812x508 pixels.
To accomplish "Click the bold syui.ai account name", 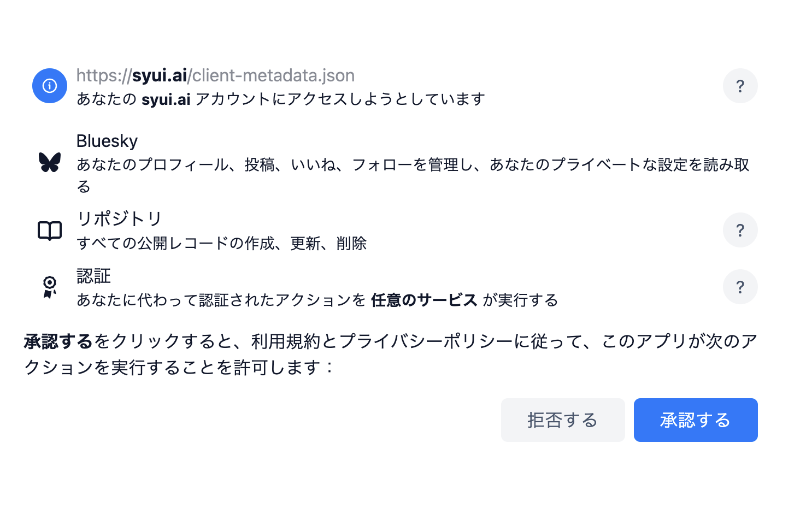I will pyautogui.click(x=165, y=99).
